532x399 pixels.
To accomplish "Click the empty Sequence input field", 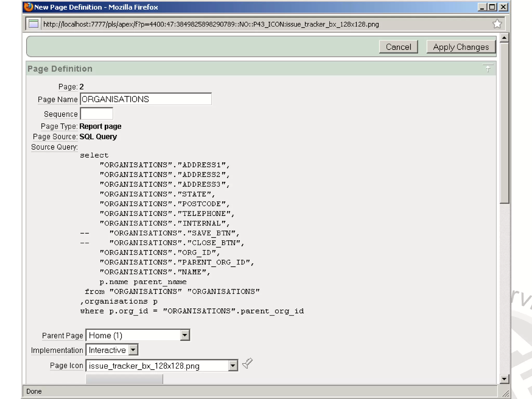I will [x=97, y=114].
